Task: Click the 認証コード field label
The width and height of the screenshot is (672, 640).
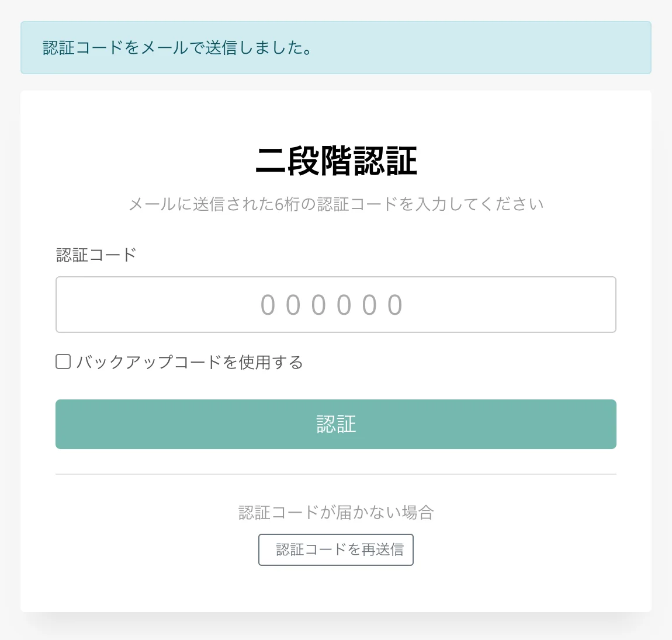Action: [96, 255]
